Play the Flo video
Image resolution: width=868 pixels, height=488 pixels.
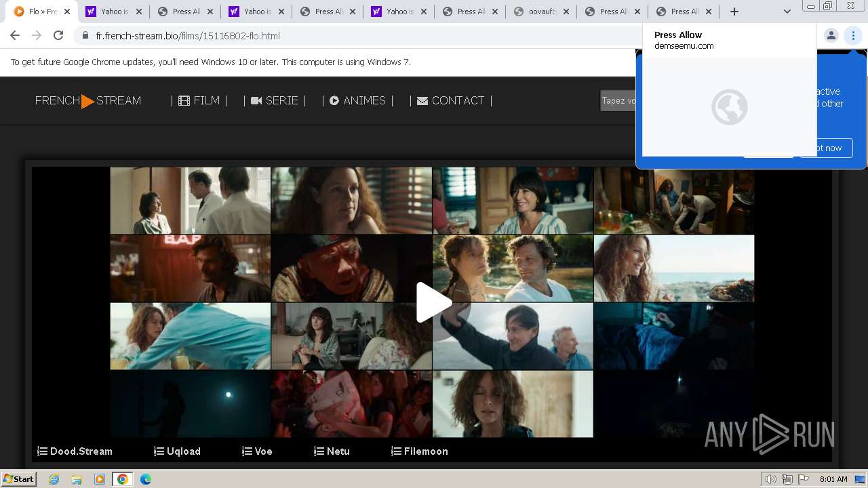pyautogui.click(x=434, y=302)
